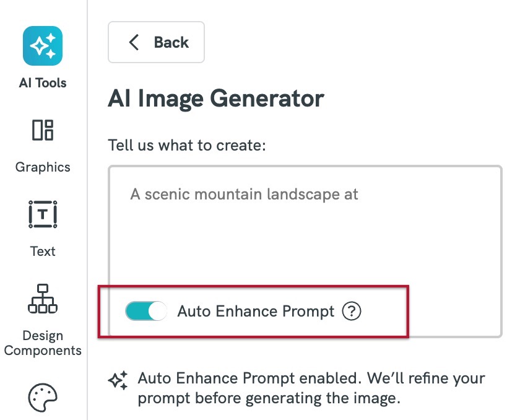
Task: Click the AI Image Generator heading
Action: pyautogui.click(x=216, y=98)
